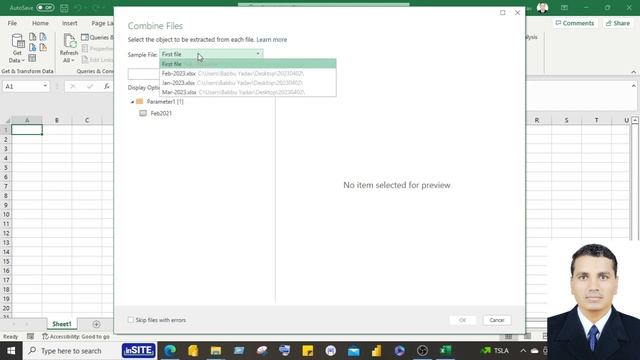Open OBS Studio from the taskbar
The height and width of the screenshot is (360, 640).
click(422, 351)
